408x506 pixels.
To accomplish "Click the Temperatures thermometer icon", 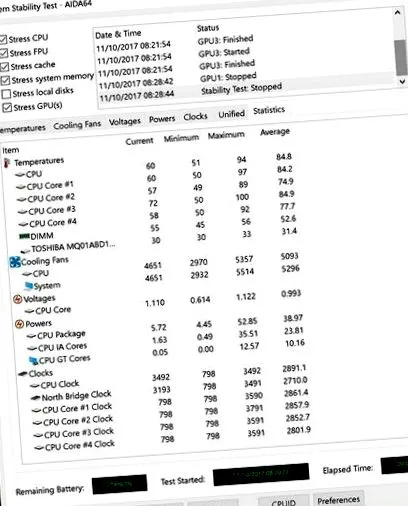I will tap(6, 163).
